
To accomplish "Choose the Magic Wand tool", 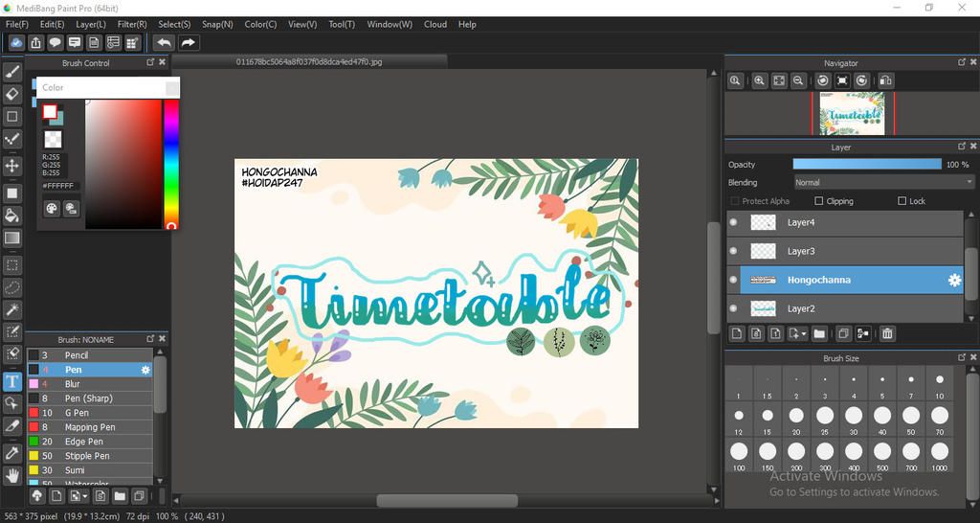I will [x=12, y=309].
